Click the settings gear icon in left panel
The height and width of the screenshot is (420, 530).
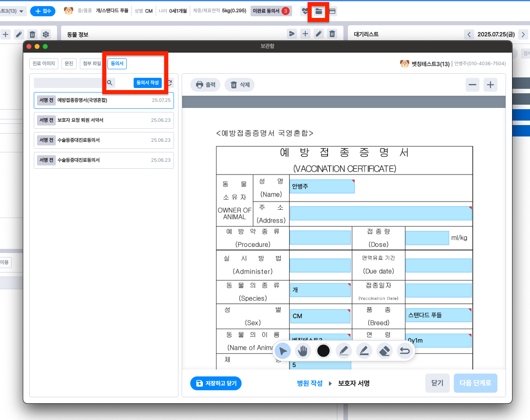pos(46,34)
